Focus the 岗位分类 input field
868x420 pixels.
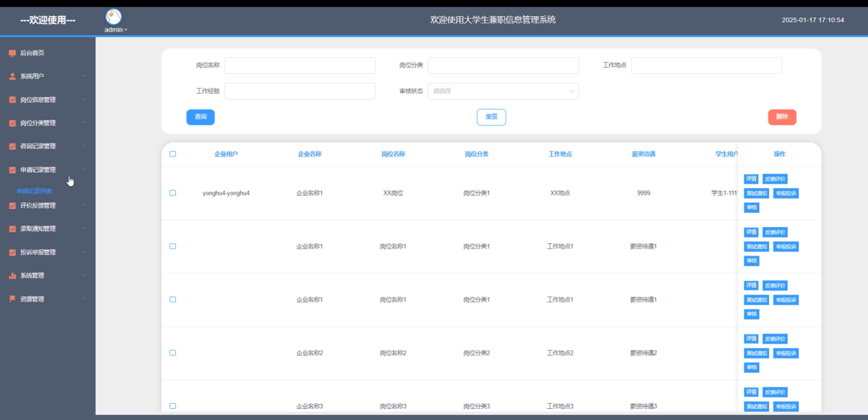click(x=503, y=65)
